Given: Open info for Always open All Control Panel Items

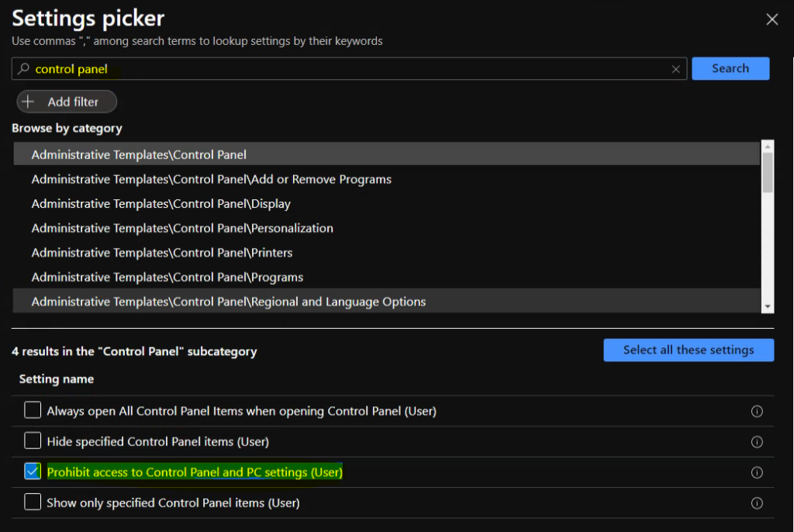Looking at the screenshot, I should pos(757,411).
